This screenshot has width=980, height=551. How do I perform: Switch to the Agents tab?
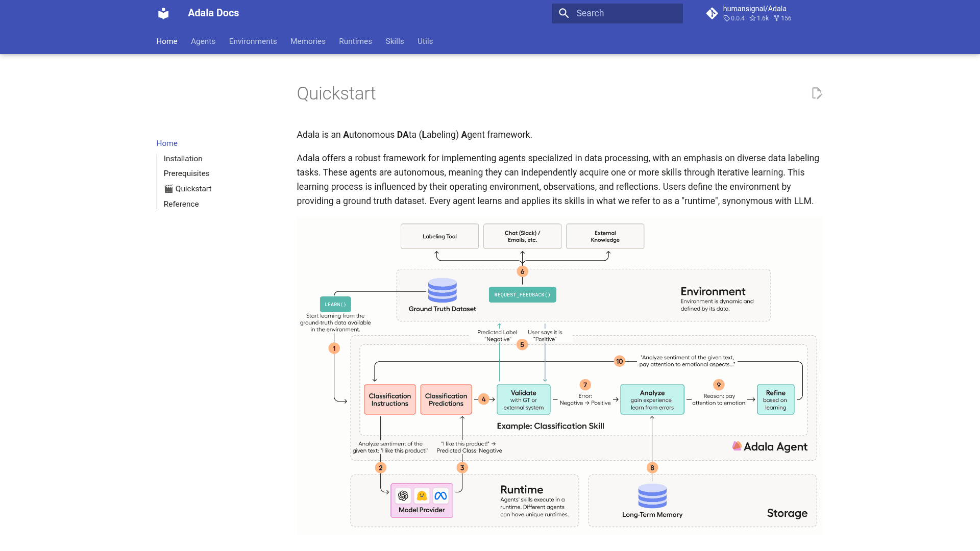click(x=203, y=41)
